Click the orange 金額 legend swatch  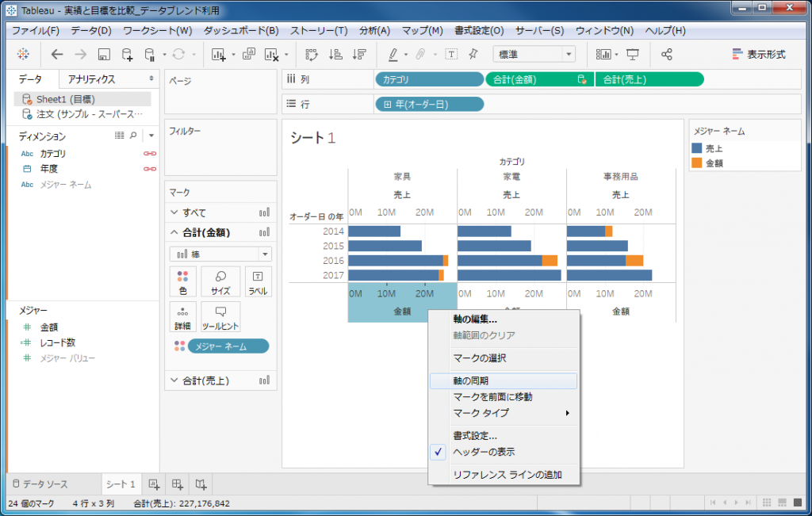[697, 162]
